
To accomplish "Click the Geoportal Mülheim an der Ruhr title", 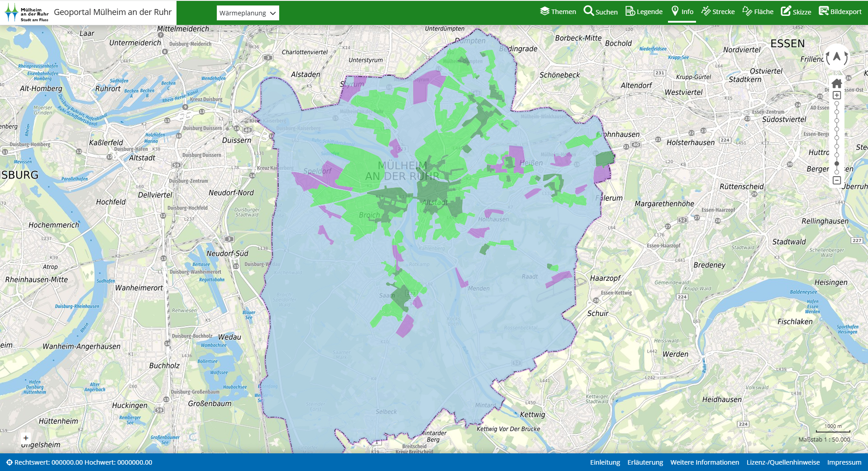I will click(x=113, y=12).
